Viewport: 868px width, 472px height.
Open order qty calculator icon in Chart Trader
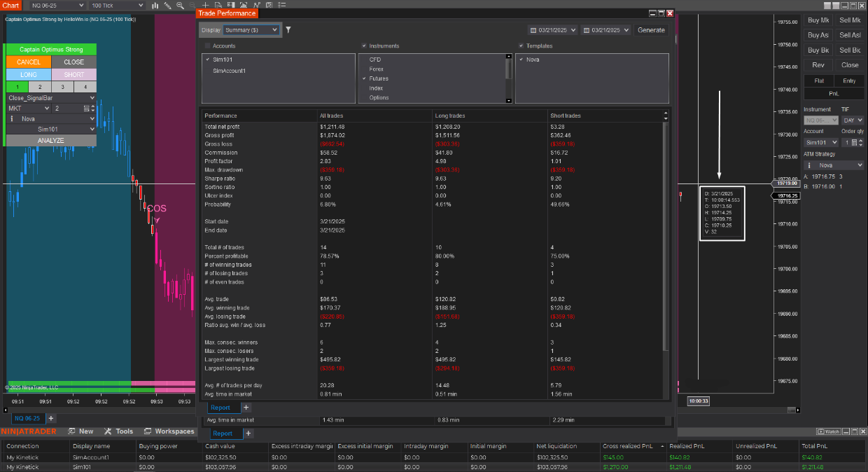pos(855,142)
